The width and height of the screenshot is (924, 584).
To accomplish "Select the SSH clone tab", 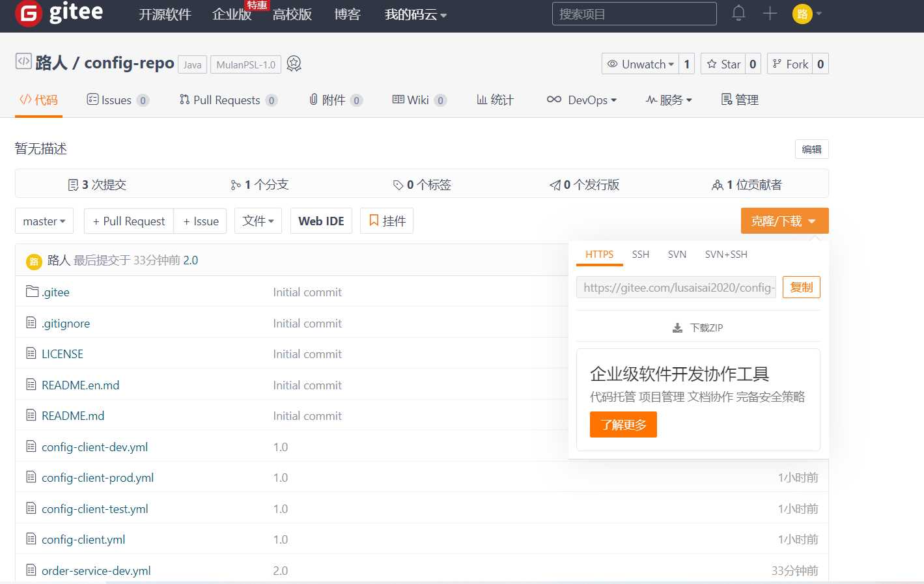I will click(641, 255).
